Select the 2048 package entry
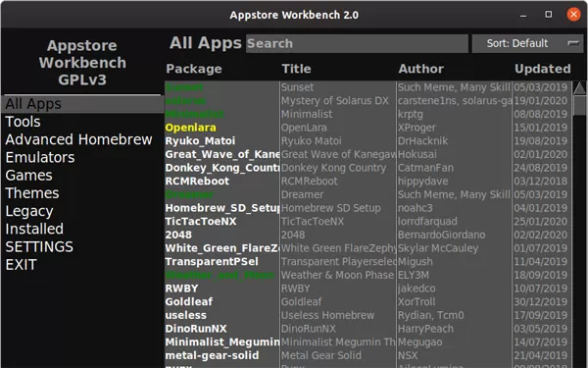The image size is (588, 368). point(178,236)
